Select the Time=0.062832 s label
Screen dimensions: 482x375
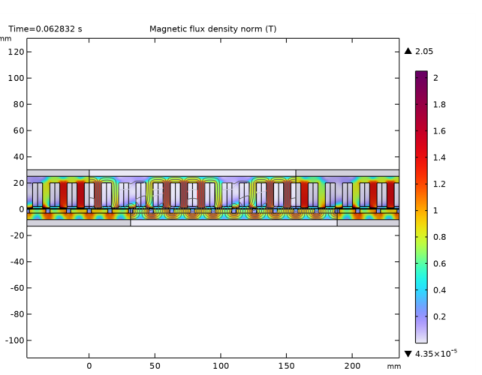(45, 29)
